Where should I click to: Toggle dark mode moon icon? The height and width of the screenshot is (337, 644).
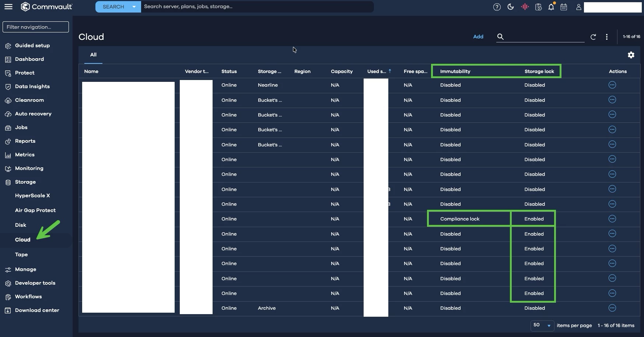pyautogui.click(x=511, y=7)
